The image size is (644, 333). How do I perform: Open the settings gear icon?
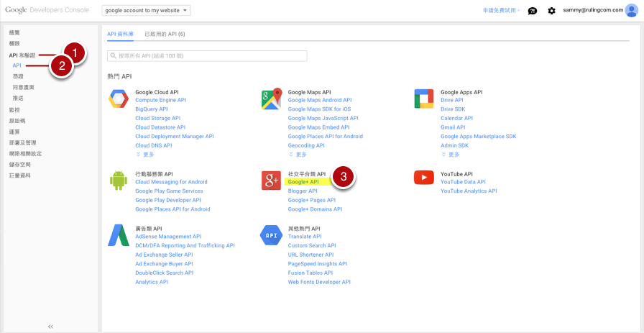(x=551, y=11)
